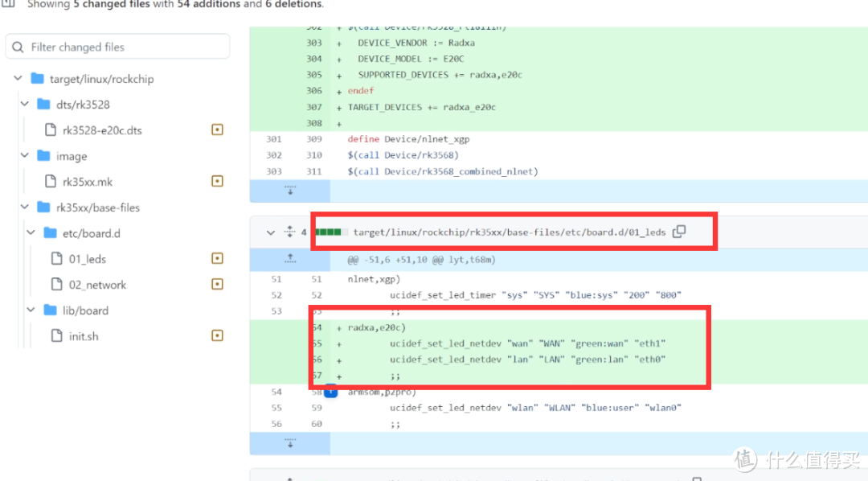Viewport: 868px width, 481px height.
Task: Click modified-status icon beside init.sh
Action: 217,335
